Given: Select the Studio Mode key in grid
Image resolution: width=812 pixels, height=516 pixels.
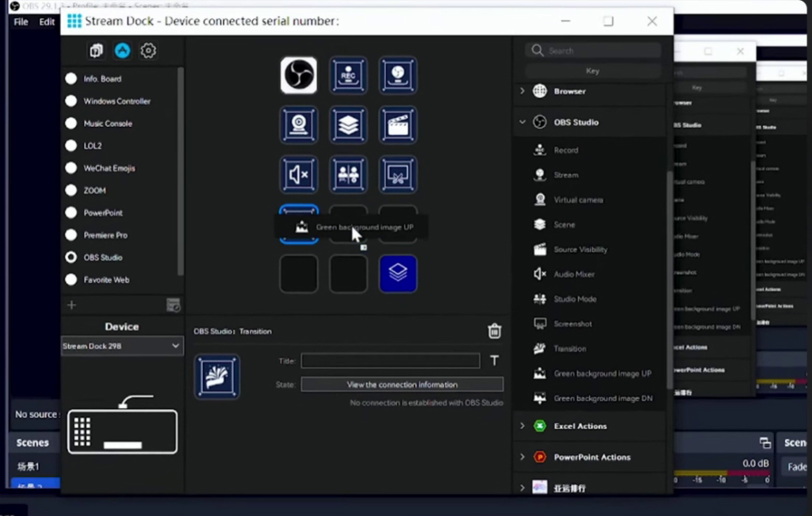Looking at the screenshot, I should 349,174.
